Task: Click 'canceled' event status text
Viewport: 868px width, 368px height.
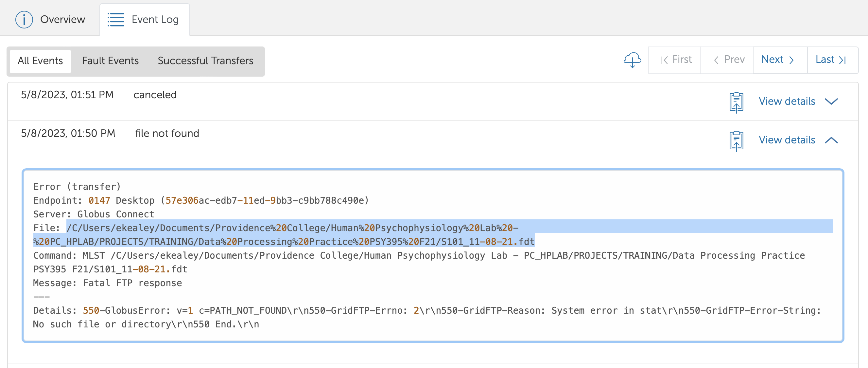Action: point(155,95)
